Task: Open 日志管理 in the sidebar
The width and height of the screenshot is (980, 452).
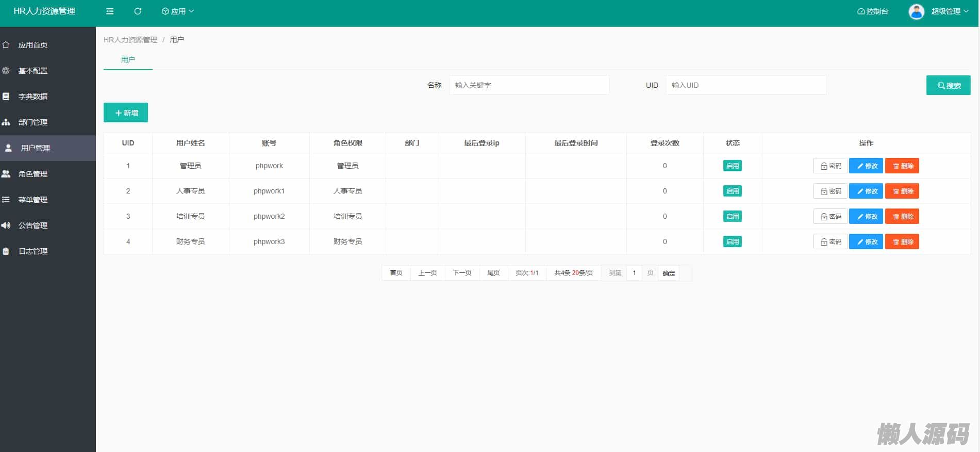Action: (33, 251)
